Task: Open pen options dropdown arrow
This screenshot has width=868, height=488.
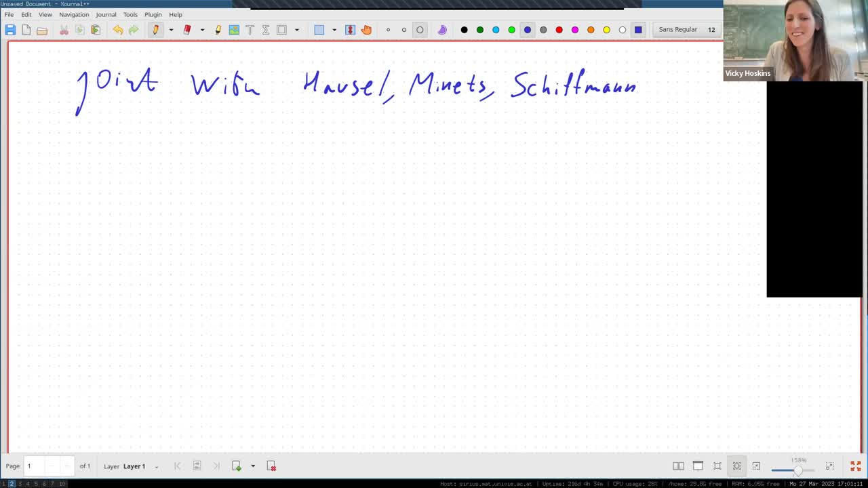Action: (171, 30)
